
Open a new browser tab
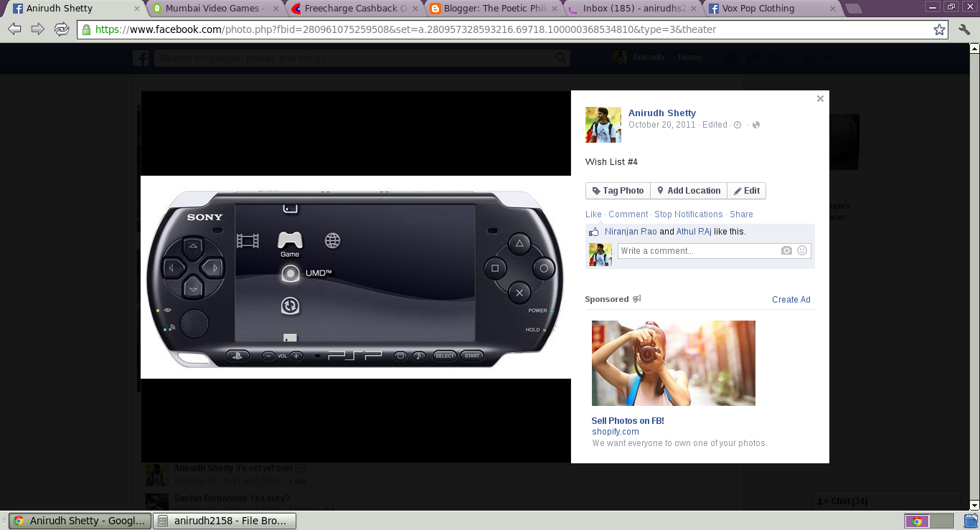click(x=854, y=9)
